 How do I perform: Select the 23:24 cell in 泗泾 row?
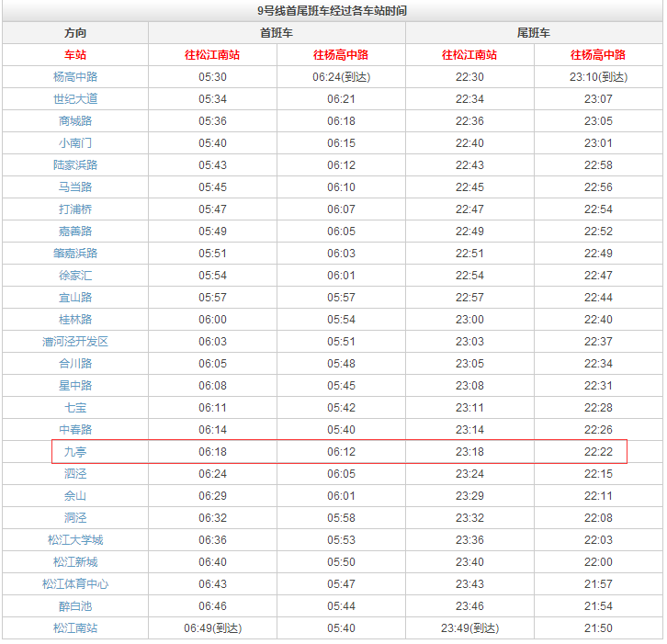coord(469,474)
